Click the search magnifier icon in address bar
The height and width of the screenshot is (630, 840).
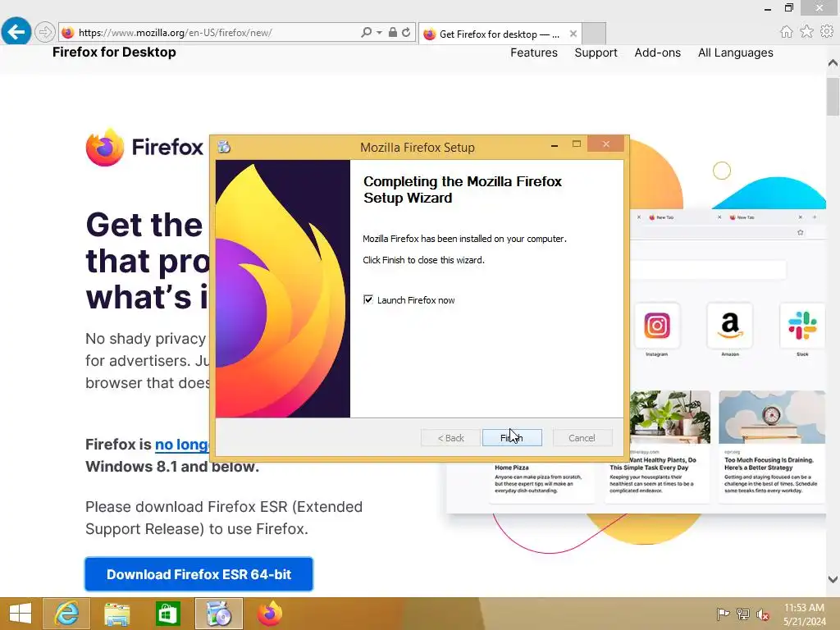click(367, 32)
